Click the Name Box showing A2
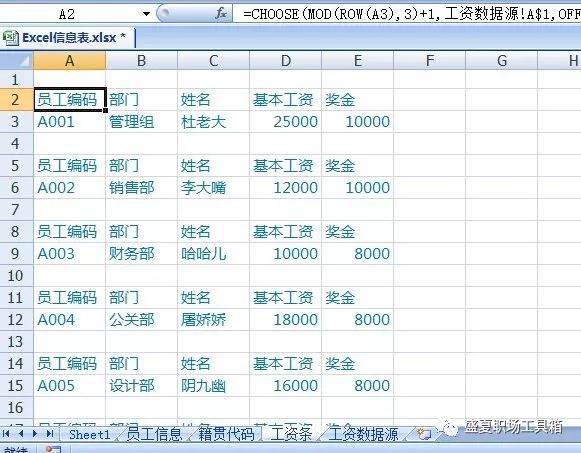Image resolution: width=581 pixels, height=453 pixels. pos(67,14)
